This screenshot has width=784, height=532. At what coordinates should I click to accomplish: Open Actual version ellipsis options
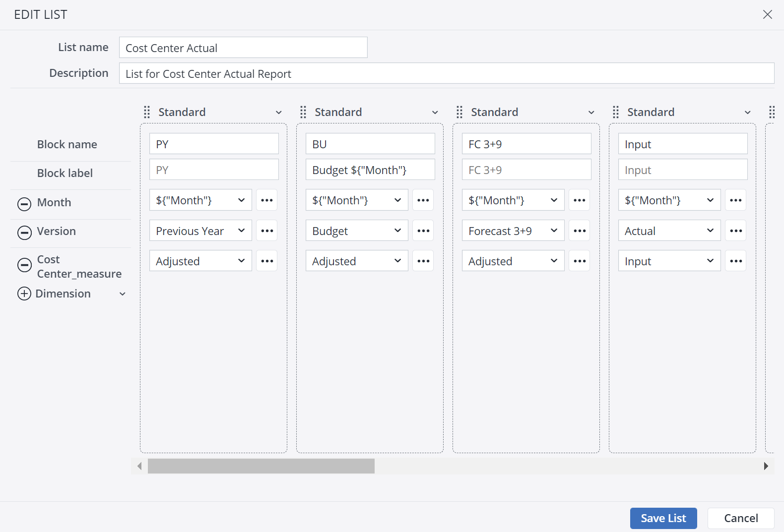pyautogui.click(x=736, y=231)
